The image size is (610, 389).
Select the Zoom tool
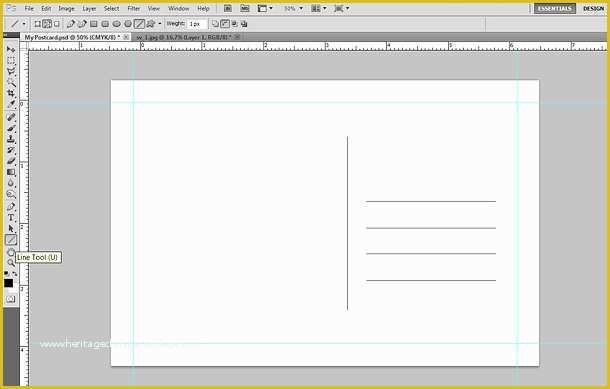point(11,263)
